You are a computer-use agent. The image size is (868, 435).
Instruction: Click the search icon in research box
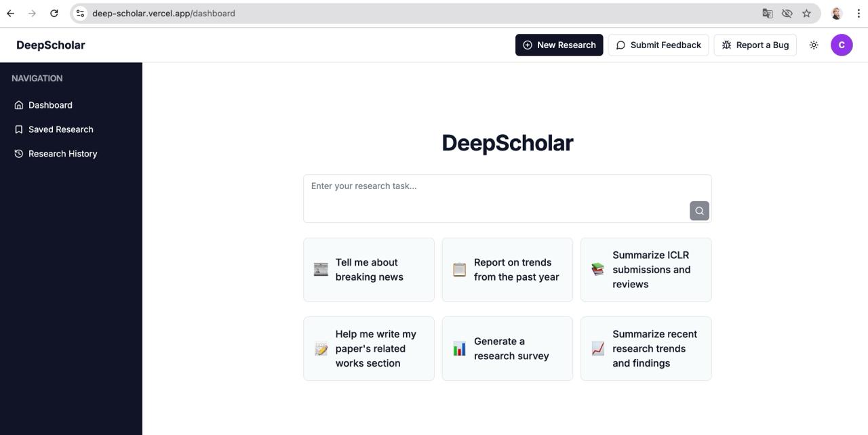coord(699,211)
